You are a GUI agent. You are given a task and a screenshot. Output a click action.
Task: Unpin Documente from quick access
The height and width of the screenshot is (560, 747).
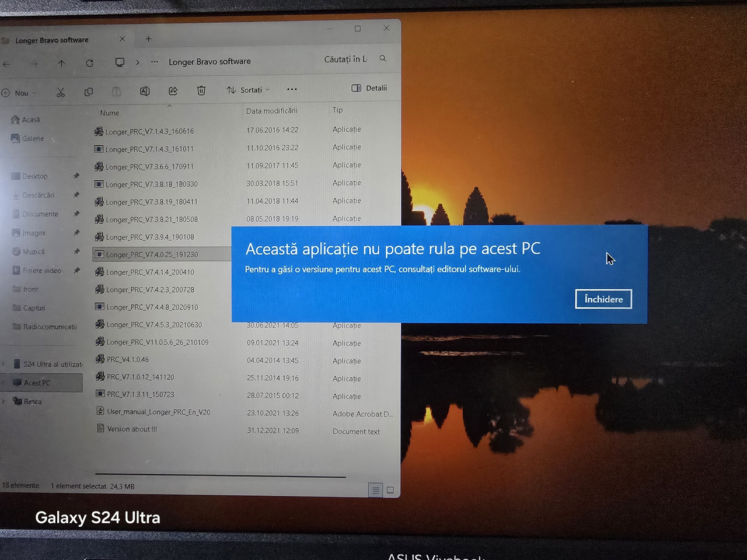76,214
